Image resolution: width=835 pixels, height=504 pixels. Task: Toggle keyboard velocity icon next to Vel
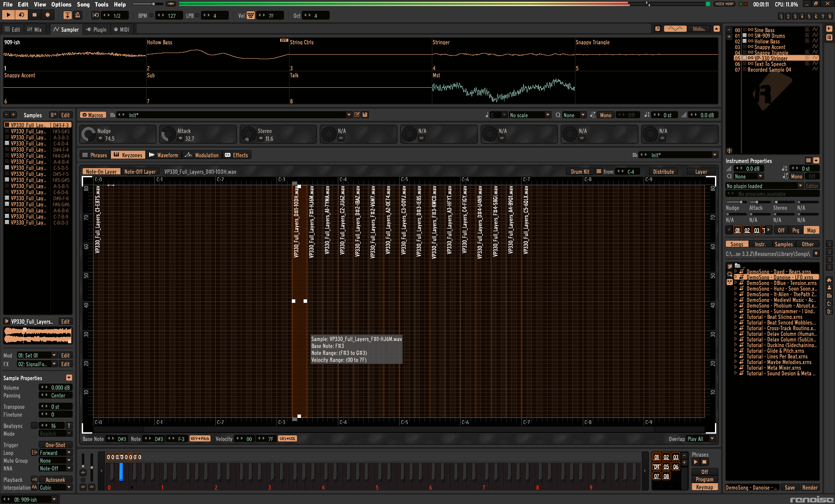pyautogui.click(x=251, y=16)
